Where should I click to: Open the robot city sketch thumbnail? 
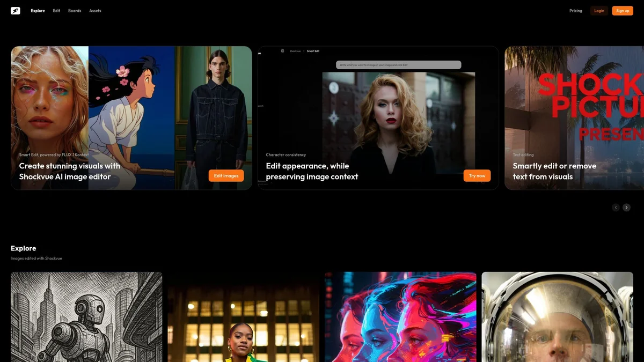(86, 316)
